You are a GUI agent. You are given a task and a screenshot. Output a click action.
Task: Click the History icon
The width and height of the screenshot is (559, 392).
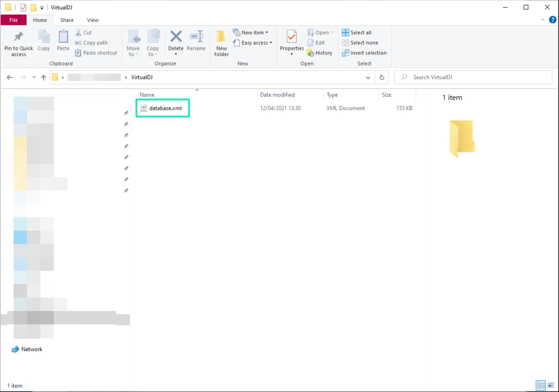click(311, 53)
